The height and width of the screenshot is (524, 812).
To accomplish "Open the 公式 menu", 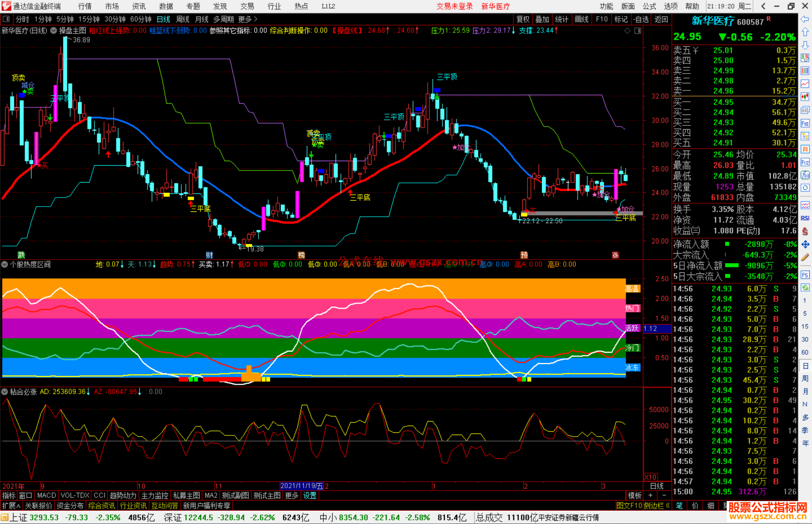I will pyautogui.click(x=649, y=6).
